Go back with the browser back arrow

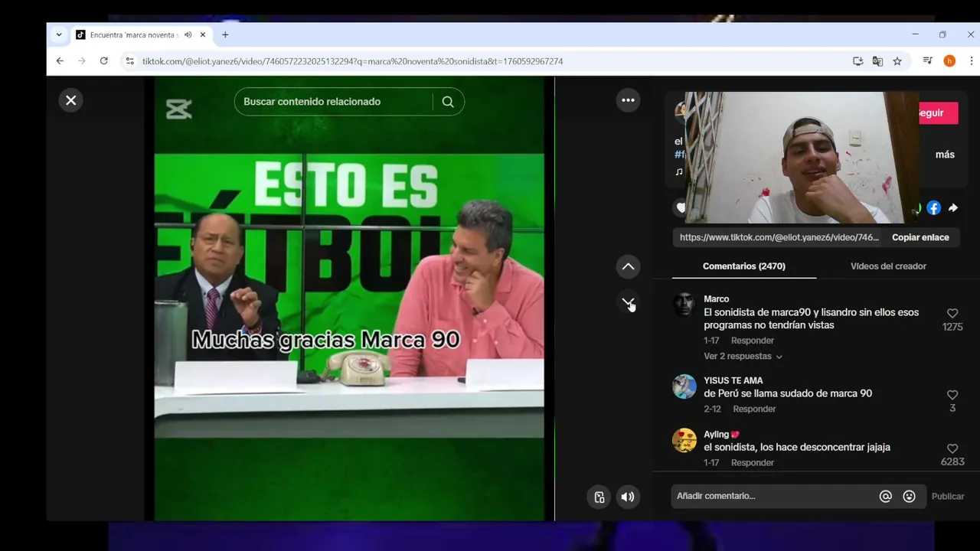tap(60, 61)
